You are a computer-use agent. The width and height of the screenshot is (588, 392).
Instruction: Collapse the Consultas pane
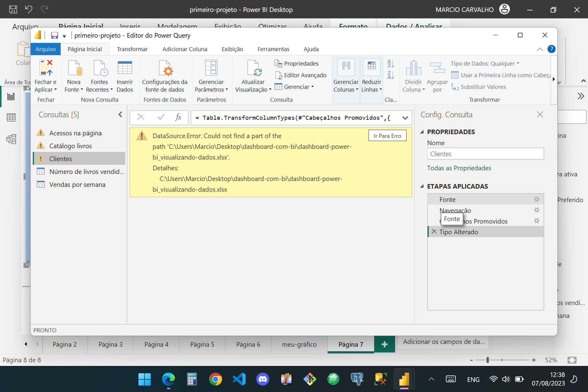[x=120, y=115]
